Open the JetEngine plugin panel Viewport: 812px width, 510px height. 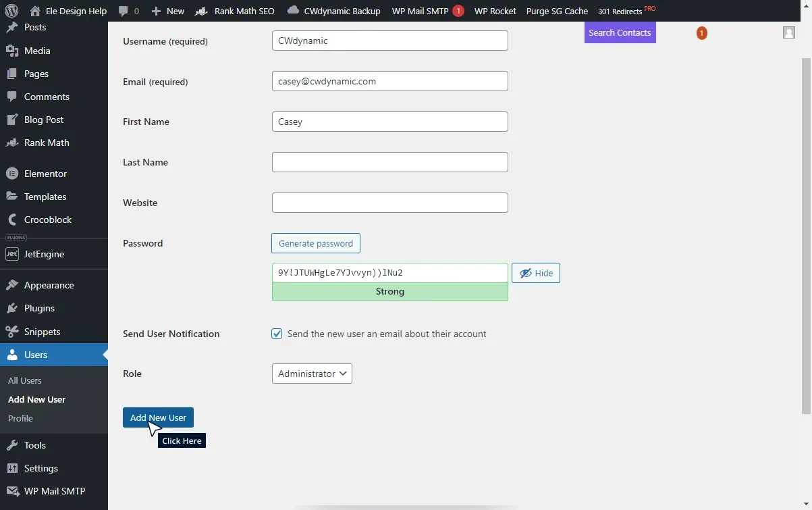12,255
